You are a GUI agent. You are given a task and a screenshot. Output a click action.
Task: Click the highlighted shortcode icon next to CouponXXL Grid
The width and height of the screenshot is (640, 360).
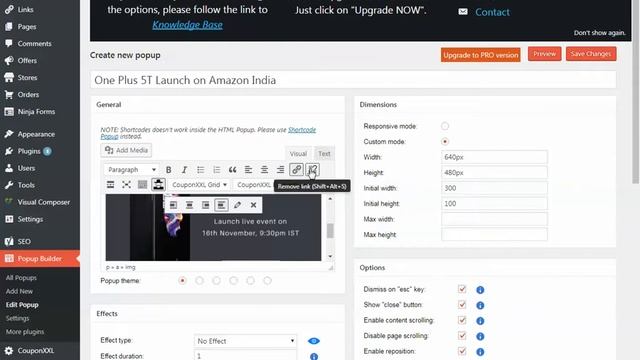click(x=158, y=184)
